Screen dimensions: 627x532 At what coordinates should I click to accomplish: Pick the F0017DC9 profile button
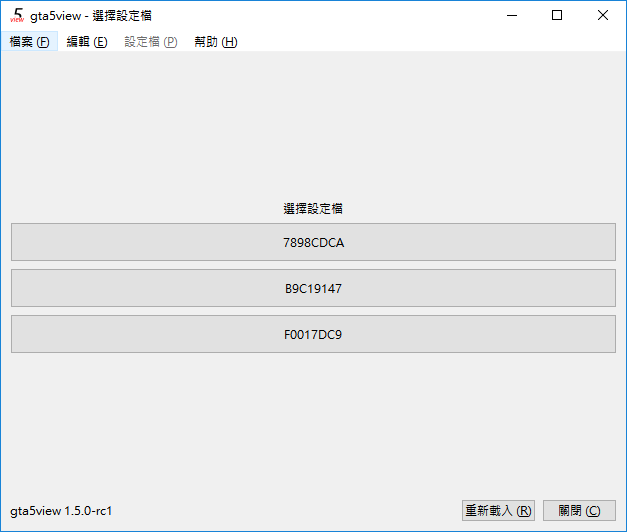[313, 334]
